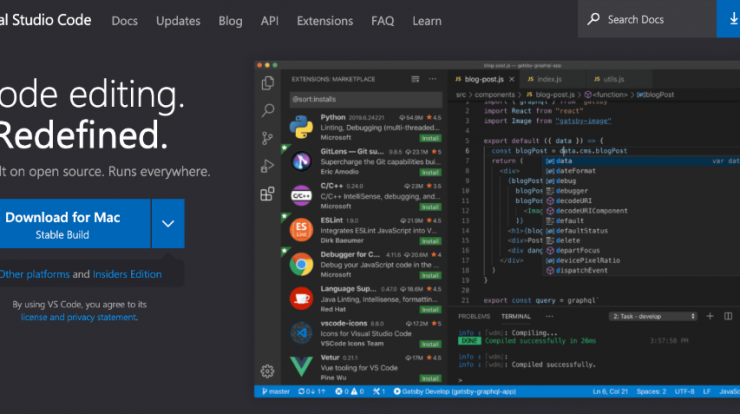Open the Blog nav item
Image resolution: width=740 pixels, height=414 pixels.
pyautogui.click(x=230, y=21)
